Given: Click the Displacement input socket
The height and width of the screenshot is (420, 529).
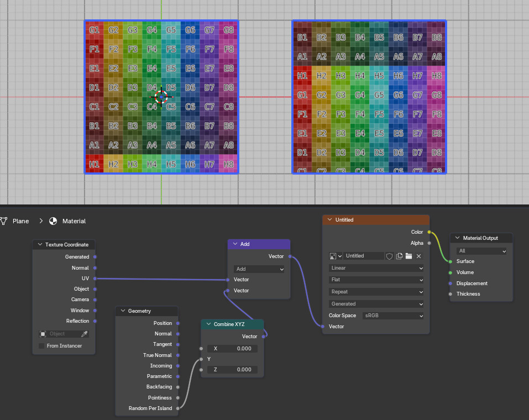Looking at the screenshot, I should [x=451, y=283].
